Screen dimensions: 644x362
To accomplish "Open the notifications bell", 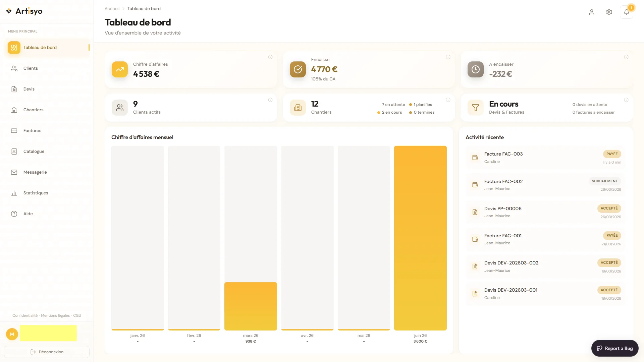I will click(x=626, y=12).
